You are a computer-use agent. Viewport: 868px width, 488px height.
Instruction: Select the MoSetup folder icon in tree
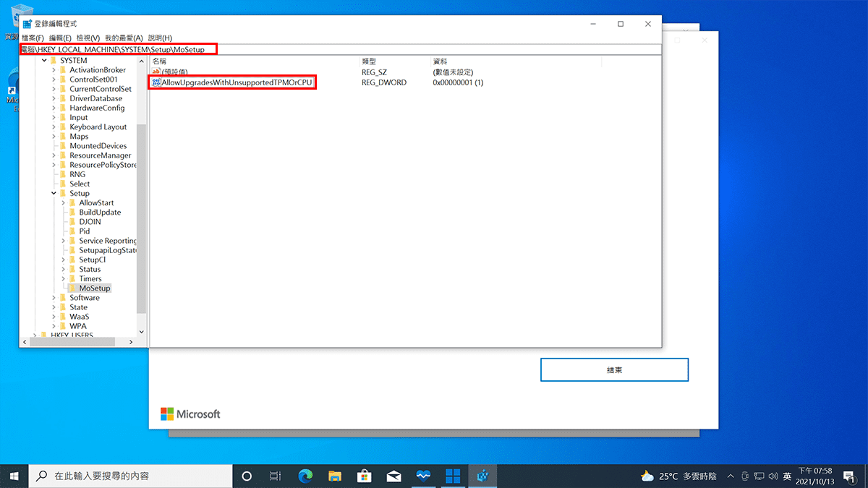[72, 288]
